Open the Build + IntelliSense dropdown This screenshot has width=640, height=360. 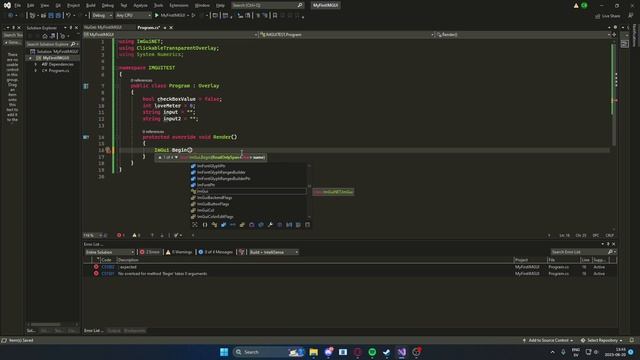273,252
